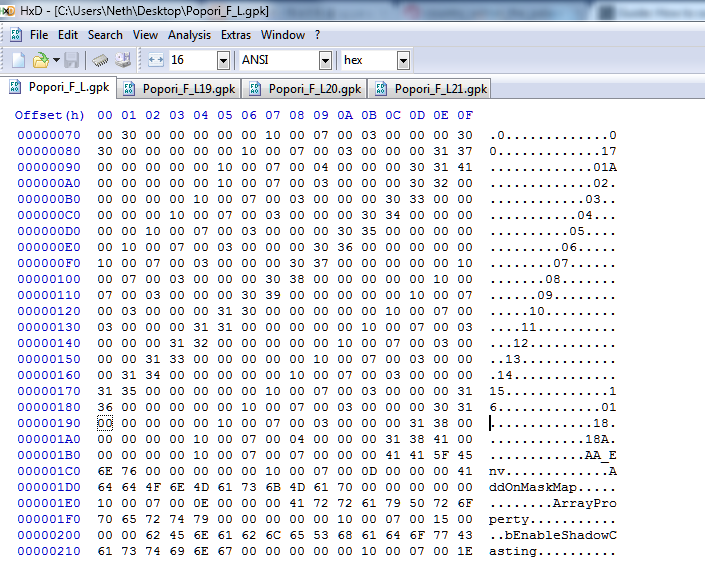Expand the recent files arrow beside Open
The image size is (705, 563).
point(56,60)
